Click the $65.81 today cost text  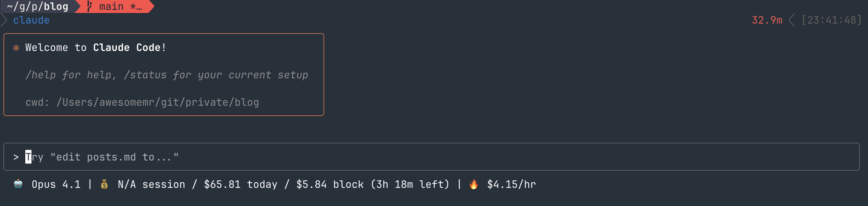coord(241,184)
